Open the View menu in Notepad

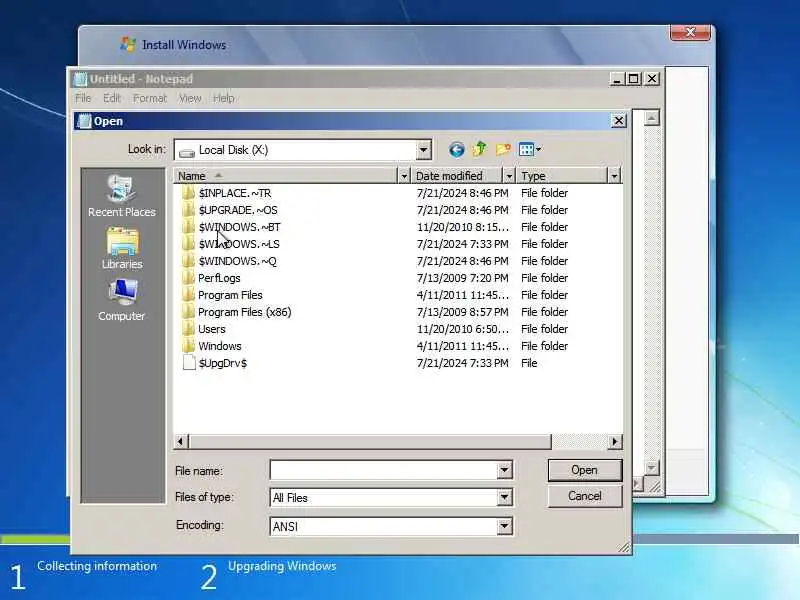(x=190, y=98)
